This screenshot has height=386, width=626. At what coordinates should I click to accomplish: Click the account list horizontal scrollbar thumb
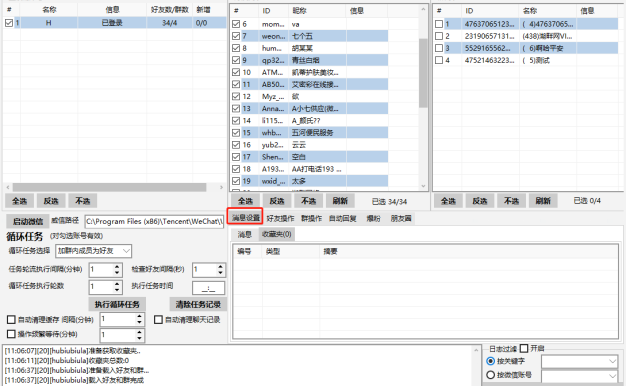[109, 187]
